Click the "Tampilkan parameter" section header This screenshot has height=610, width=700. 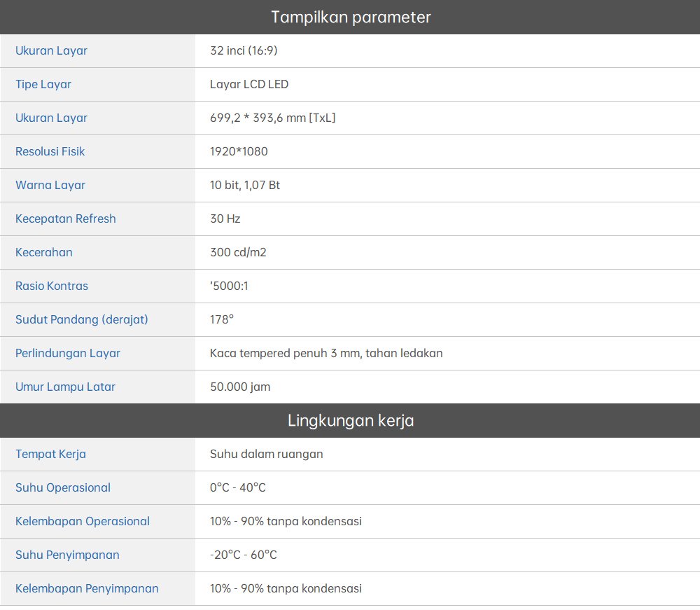pyautogui.click(x=350, y=17)
